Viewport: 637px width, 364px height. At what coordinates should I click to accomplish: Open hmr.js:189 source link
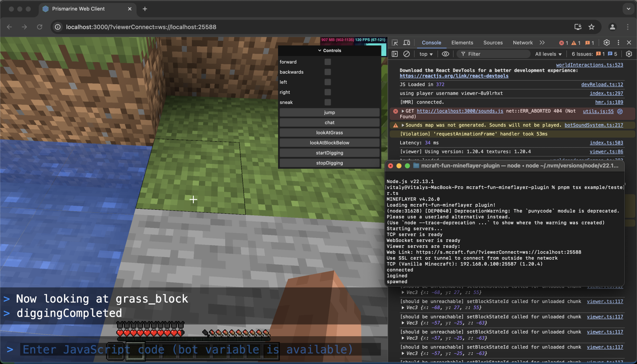point(609,102)
